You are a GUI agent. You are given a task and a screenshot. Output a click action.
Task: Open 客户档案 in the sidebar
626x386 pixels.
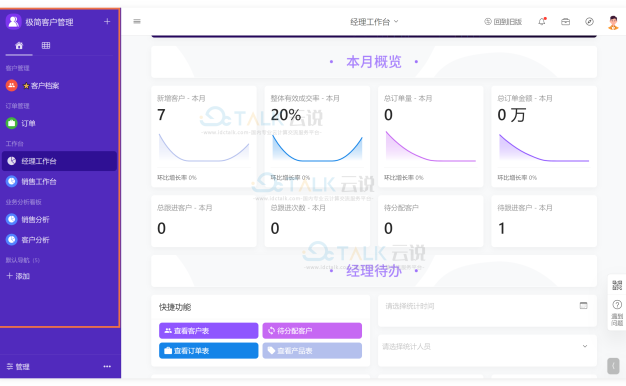[59, 85]
